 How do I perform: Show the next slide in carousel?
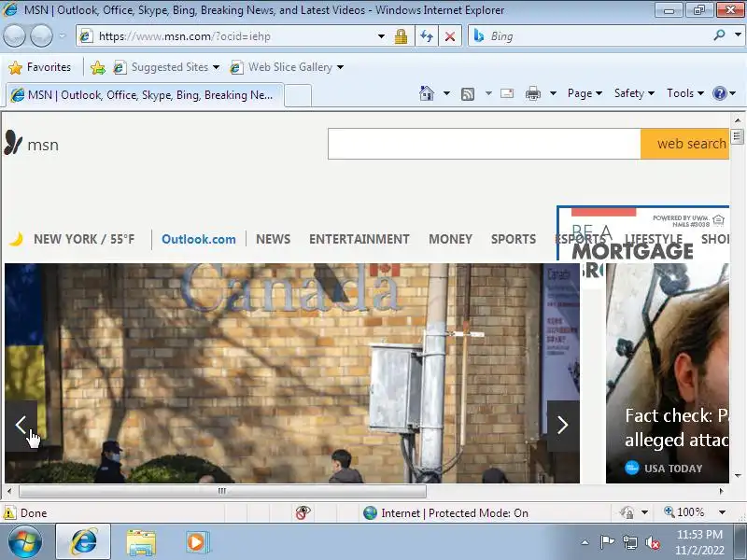563,426
